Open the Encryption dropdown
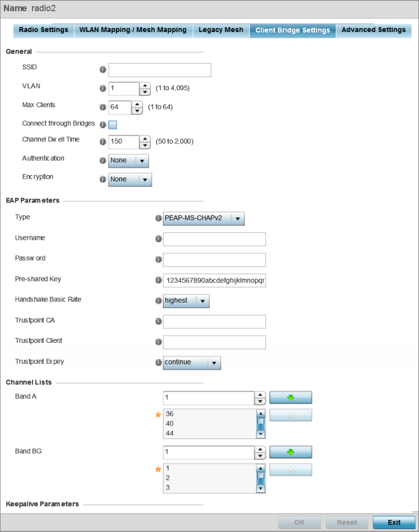Viewport: 419px width, 532px height. point(130,180)
